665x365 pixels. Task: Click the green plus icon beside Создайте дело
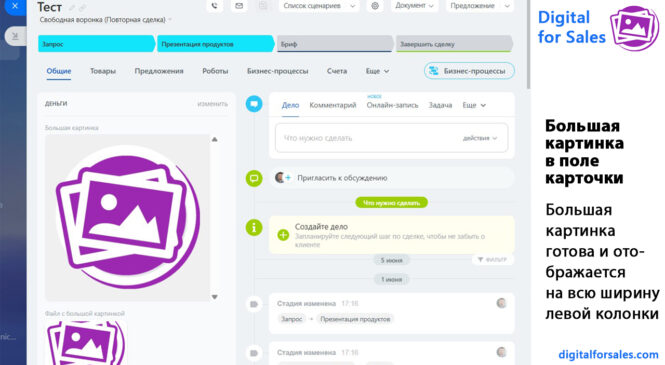[283, 235]
